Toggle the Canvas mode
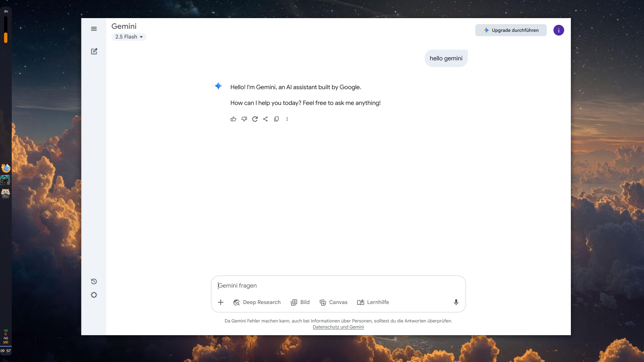The height and width of the screenshot is (362, 644). point(333,302)
